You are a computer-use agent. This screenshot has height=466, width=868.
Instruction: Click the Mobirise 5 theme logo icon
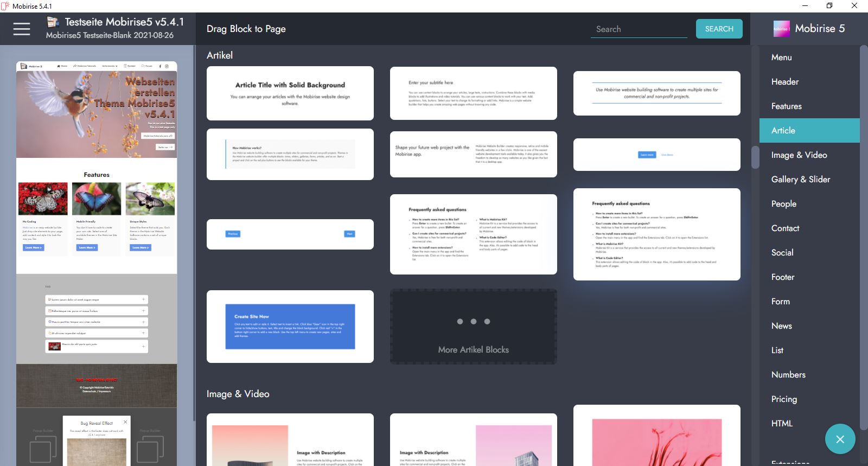782,29
